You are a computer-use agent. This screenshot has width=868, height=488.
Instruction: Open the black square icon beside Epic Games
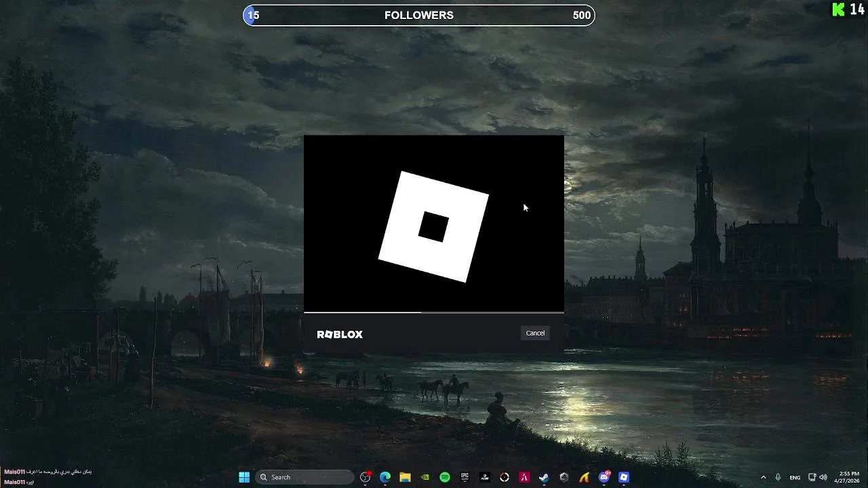[484, 477]
